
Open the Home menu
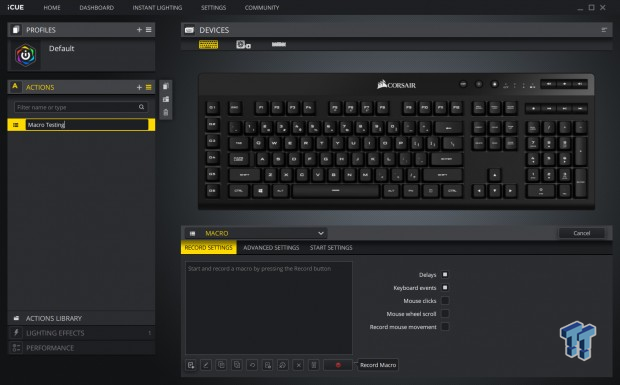pyautogui.click(x=52, y=8)
